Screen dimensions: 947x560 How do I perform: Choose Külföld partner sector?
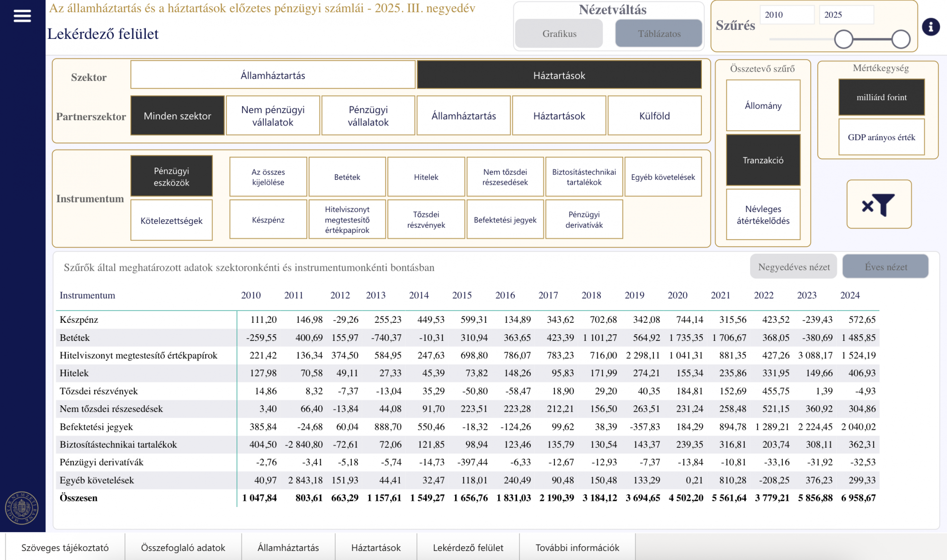(654, 116)
